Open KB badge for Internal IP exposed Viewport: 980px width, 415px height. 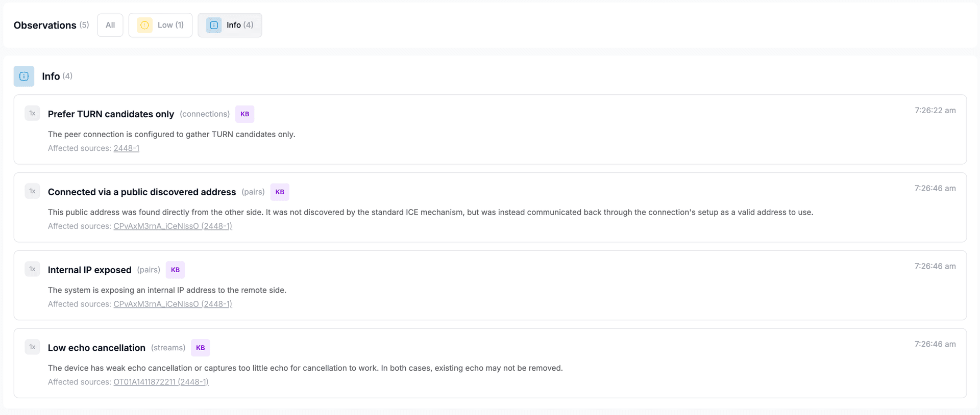pos(175,270)
